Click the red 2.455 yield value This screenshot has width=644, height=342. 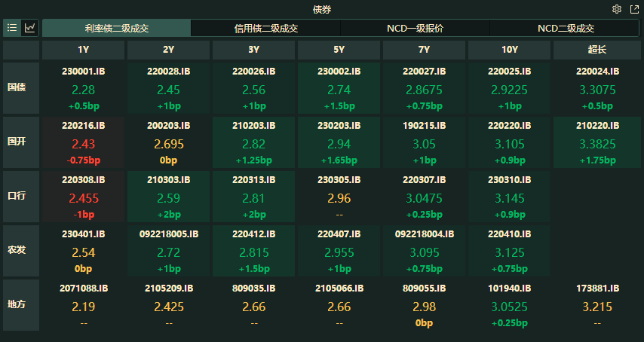[x=84, y=198]
